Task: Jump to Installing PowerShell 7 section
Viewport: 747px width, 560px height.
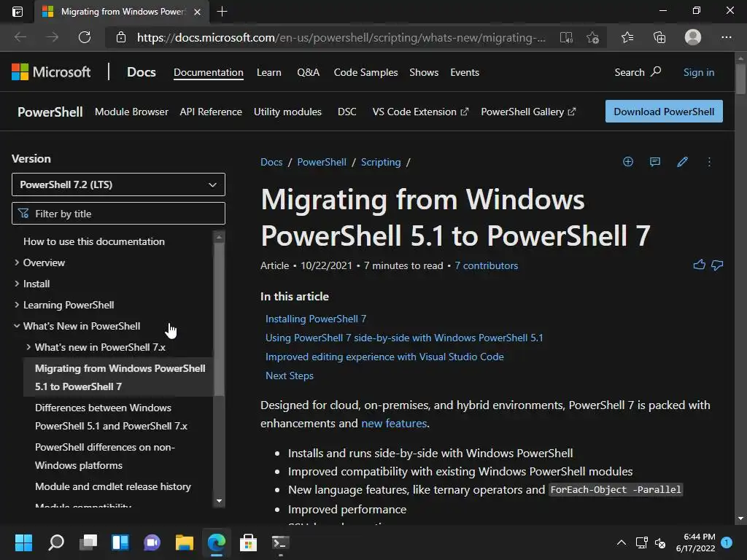Action: 316,319
